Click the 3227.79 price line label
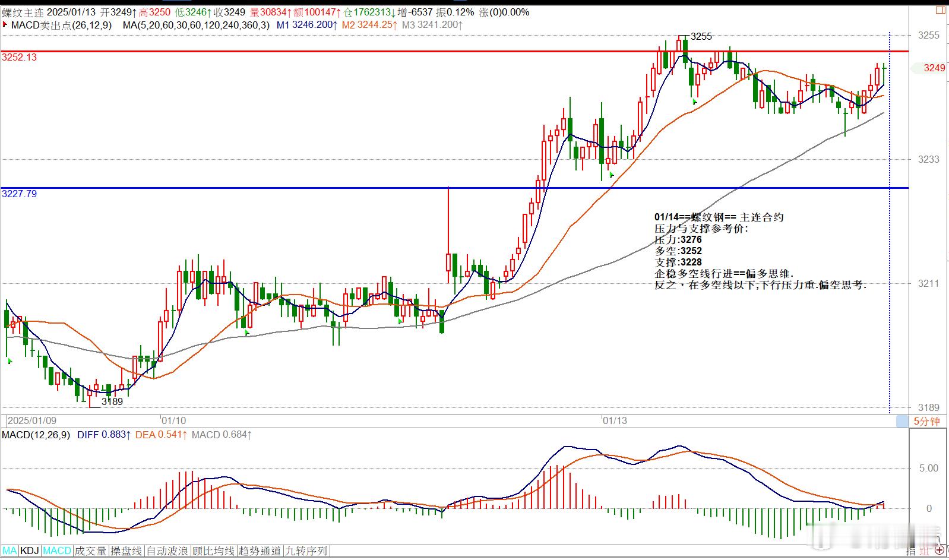The height and width of the screenshot is (560, 949). pos(20,194)
